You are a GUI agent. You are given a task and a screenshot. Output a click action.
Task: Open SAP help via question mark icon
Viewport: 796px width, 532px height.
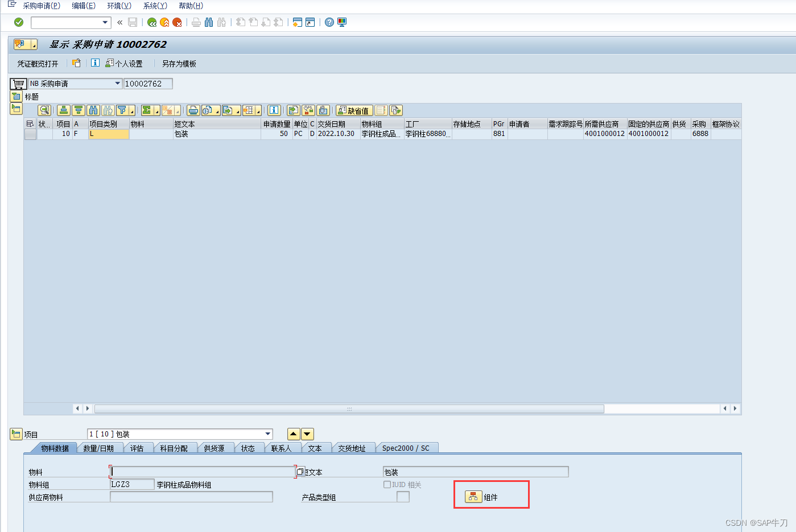[x=329, y=22]
